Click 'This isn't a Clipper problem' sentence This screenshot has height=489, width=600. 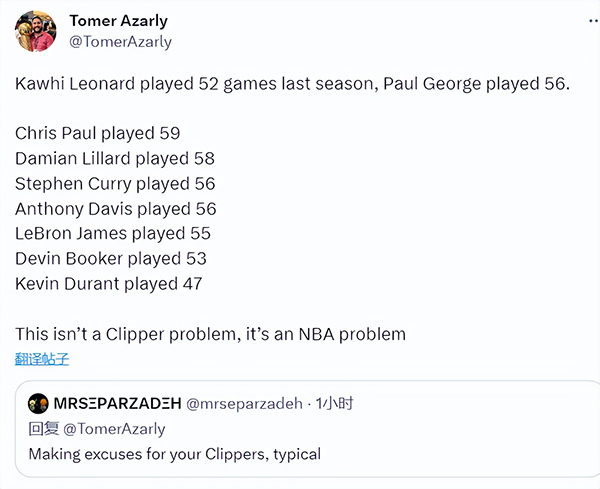click(x=210, y=334)
